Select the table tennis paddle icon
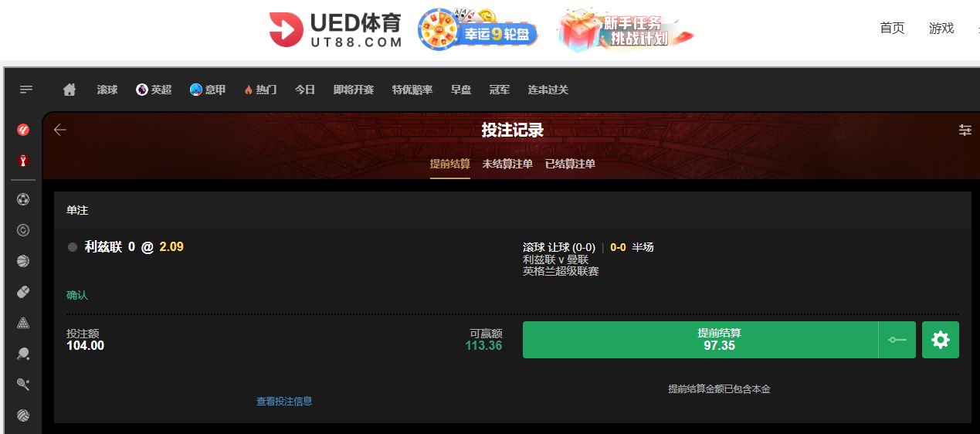The image size is (980, 434). coord(23,354)
